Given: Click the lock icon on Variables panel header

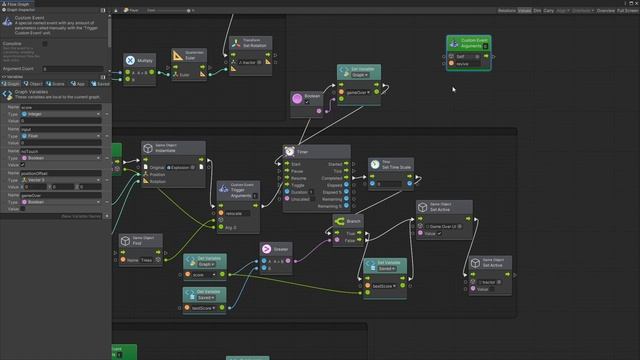Looking at the screenshot, I should pyautogui.click(x=103, y=77).
